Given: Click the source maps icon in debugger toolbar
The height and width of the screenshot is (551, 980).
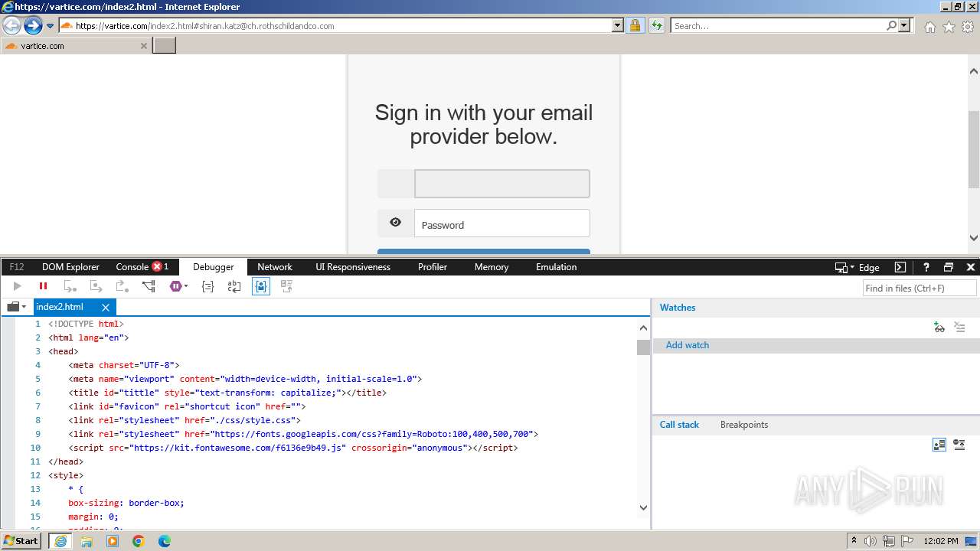Looking at the screenshot, I should (x=287, y=286).
